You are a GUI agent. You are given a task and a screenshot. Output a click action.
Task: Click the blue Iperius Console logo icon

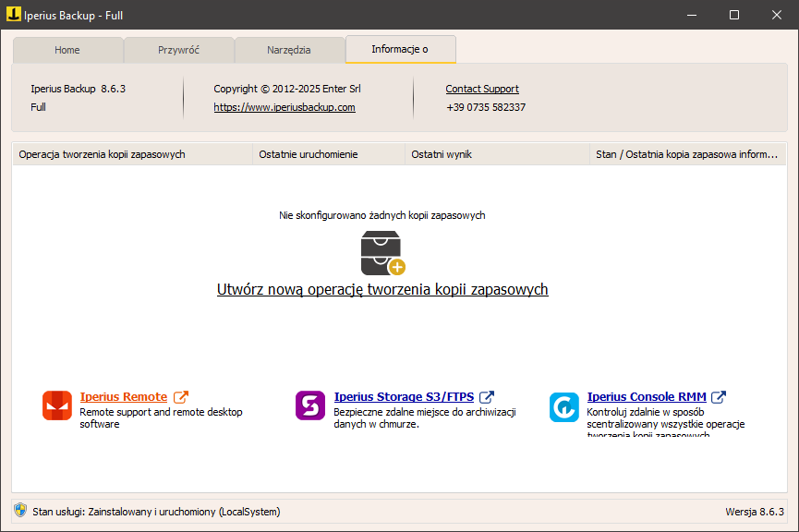click(564, 407)
